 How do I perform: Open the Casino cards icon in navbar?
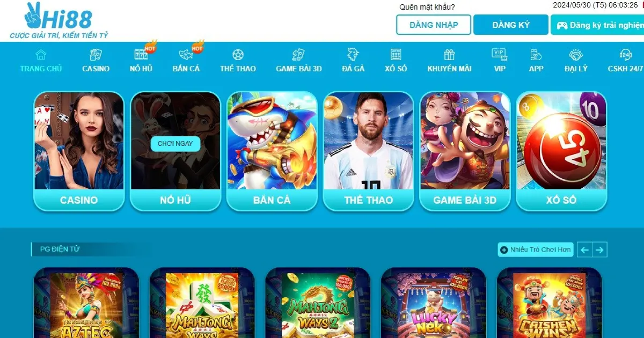(x=96, y=55)
